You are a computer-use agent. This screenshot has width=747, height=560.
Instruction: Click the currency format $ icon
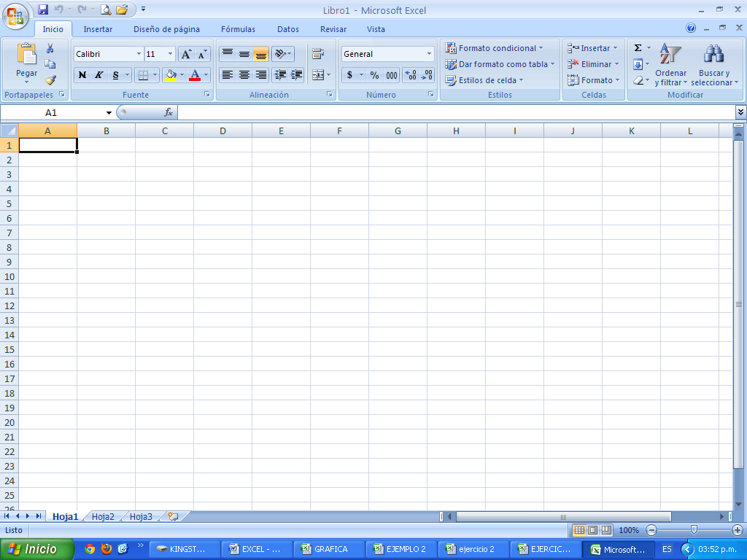coord(349,75)
